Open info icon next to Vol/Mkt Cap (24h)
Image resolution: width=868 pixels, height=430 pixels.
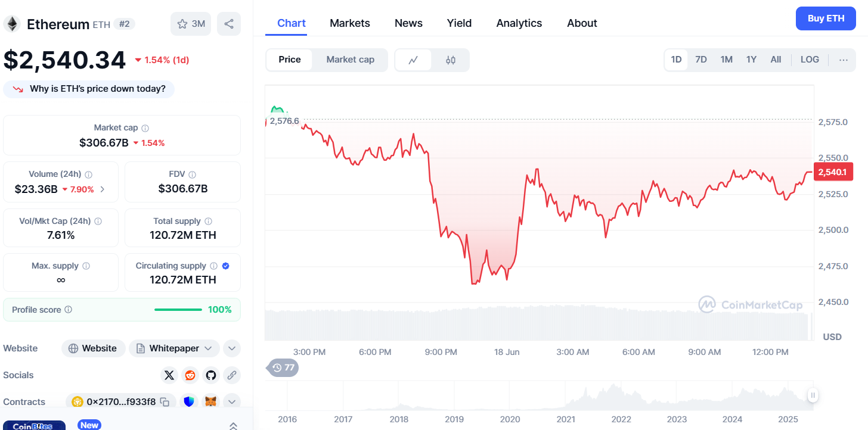click(x=98, y=221)
